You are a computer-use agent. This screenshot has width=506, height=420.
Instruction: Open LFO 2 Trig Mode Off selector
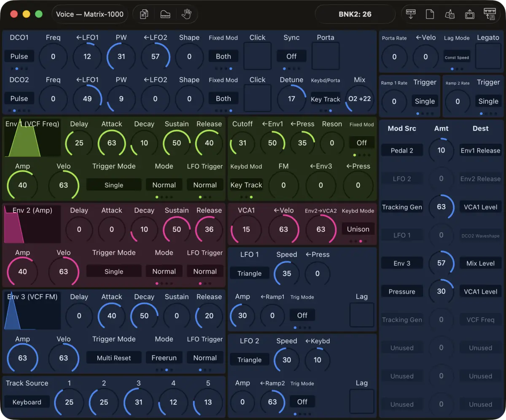[302, 401]
